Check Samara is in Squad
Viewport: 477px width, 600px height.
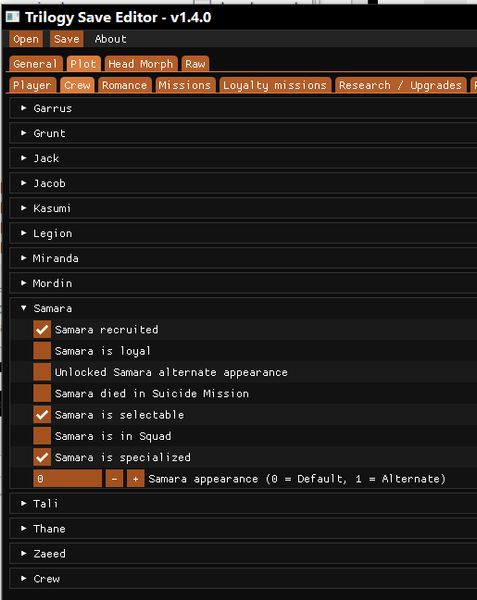click(x=42, y=436)
